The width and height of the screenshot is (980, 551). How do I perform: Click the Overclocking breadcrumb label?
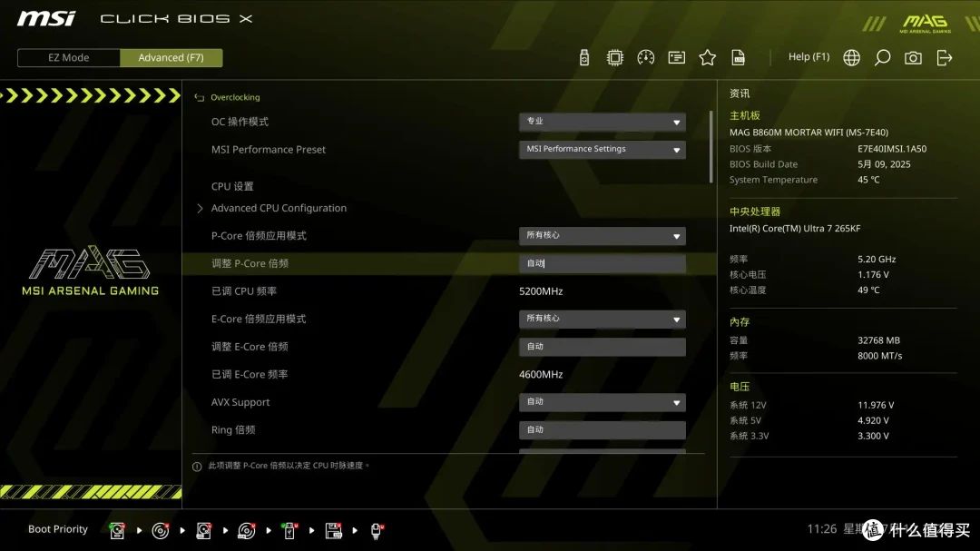point(235,97)
